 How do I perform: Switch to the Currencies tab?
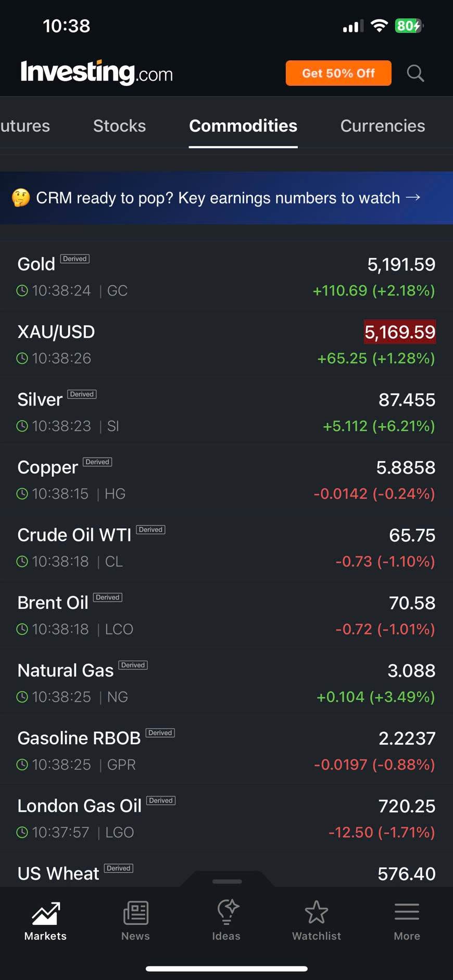382,126
